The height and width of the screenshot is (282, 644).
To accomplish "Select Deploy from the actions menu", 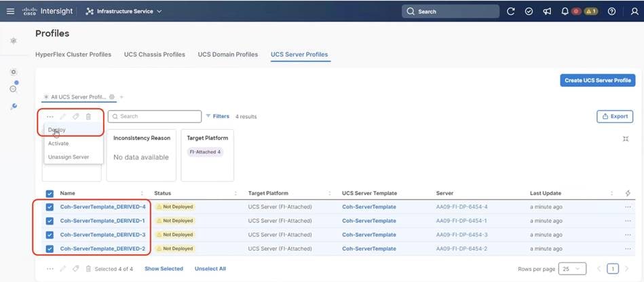I will pos(58,130).
